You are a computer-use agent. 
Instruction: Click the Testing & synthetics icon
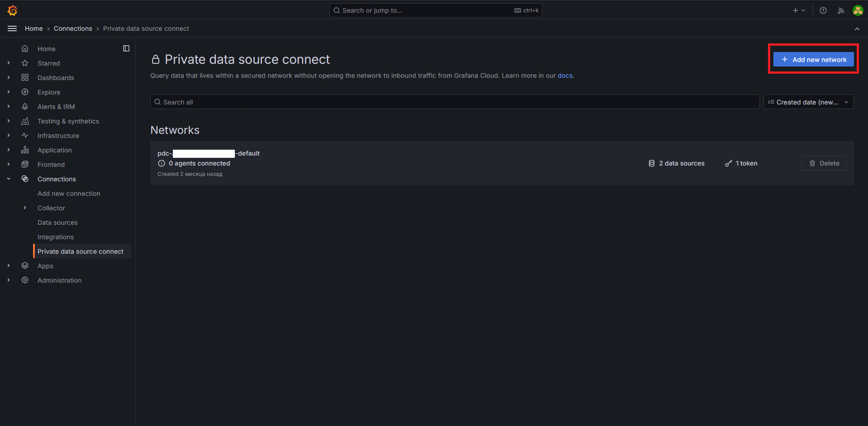click(x=25, y=121)
